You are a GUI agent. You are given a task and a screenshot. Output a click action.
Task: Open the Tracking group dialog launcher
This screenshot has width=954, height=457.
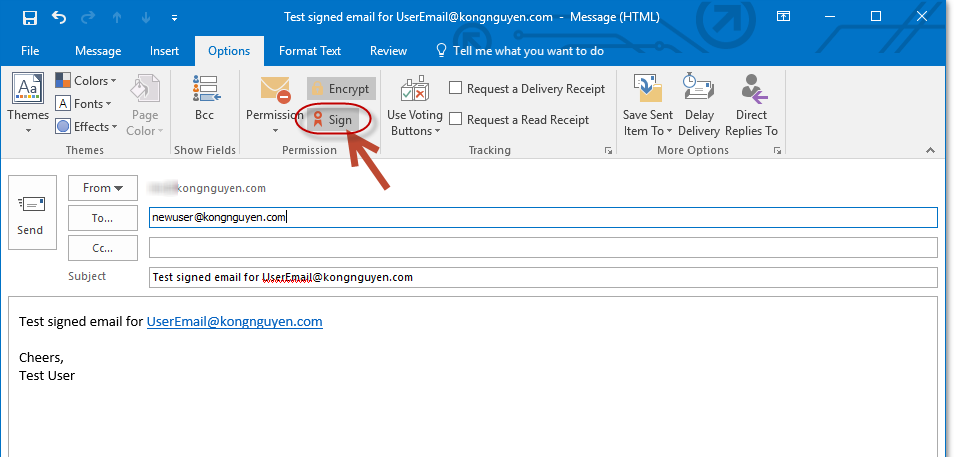(x=608, y=150)
